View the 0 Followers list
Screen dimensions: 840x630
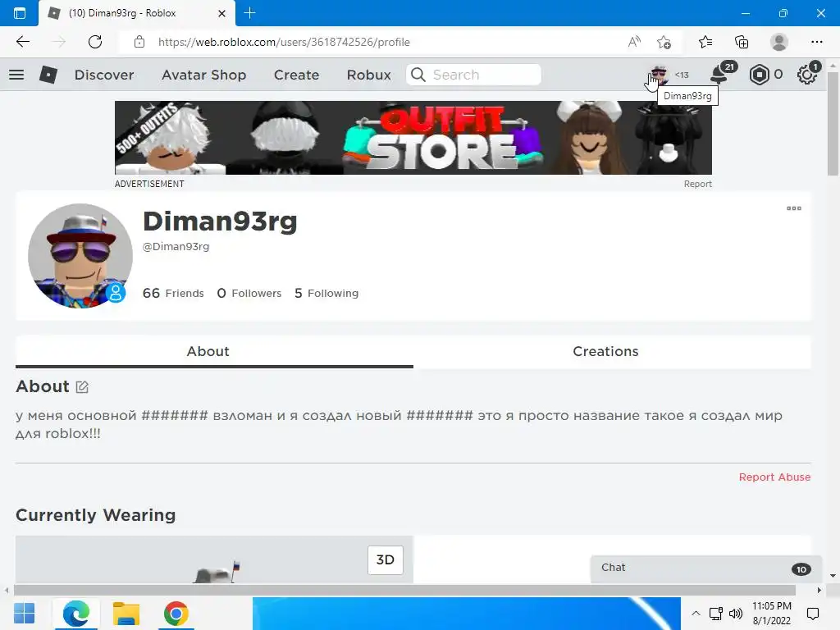click(249, 293)
